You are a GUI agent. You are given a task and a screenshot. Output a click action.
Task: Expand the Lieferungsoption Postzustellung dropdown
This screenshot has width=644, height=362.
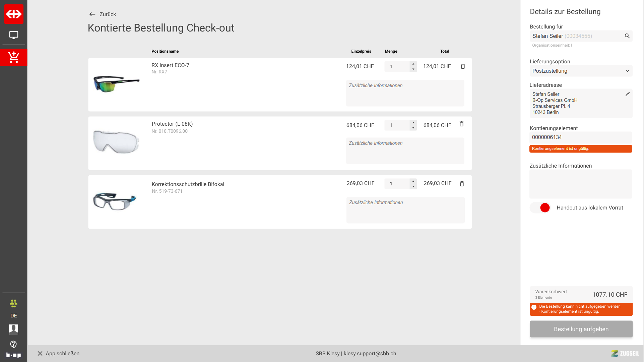pyautogui.click(x=581, y=71)
